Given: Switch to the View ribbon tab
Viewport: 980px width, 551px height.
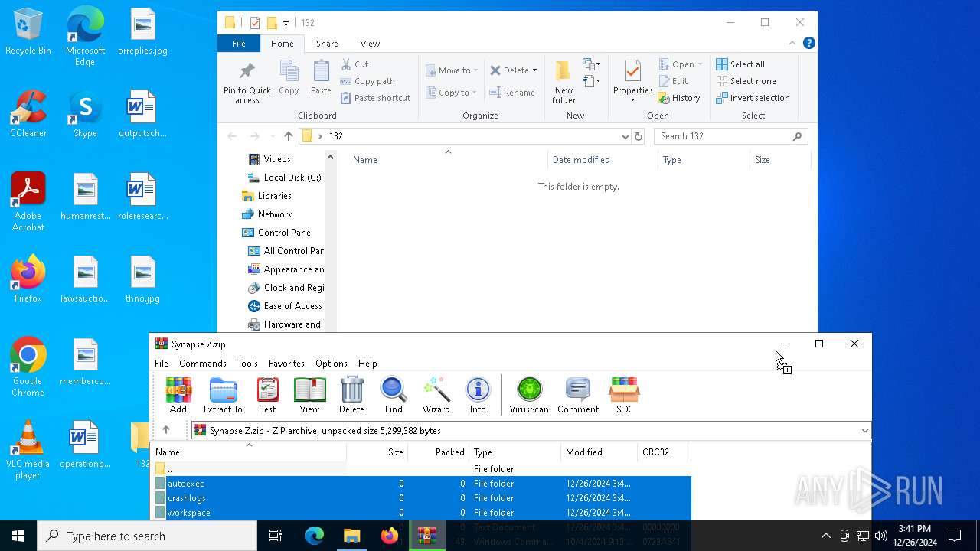Looking at the screenshot, I should click(370, 44).
